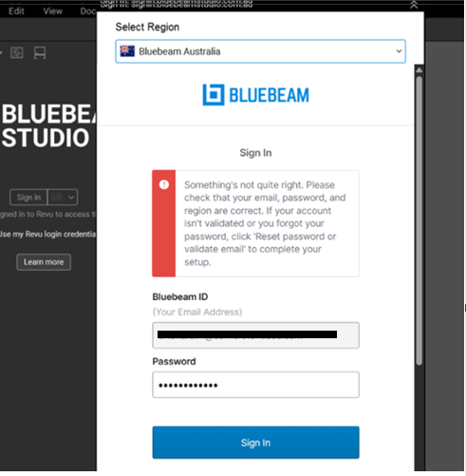This screenshot has height=476, width=466.
Task: Open the Document menu
Action: pos(88,11)
